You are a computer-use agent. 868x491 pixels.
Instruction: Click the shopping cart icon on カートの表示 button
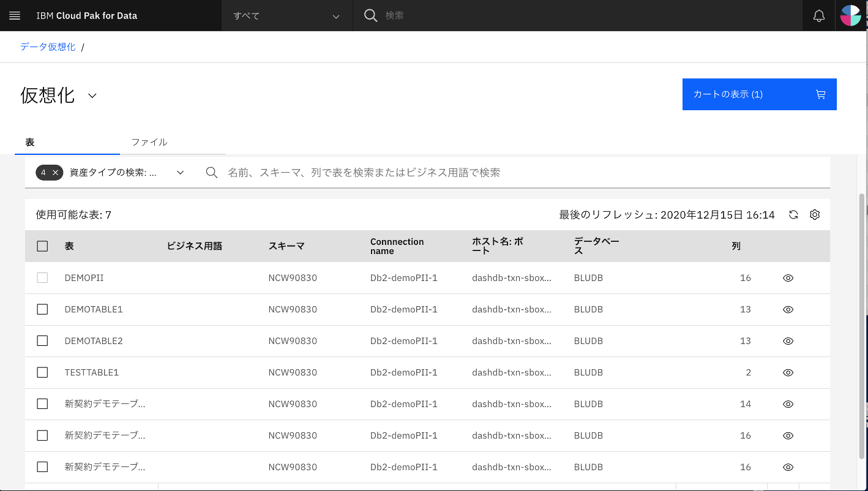820,94
